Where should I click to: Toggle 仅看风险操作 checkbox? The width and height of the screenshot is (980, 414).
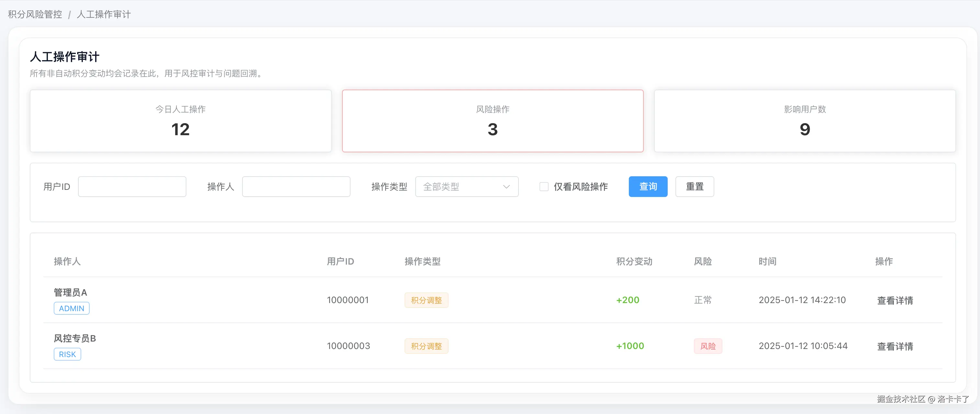click(544, 187)
